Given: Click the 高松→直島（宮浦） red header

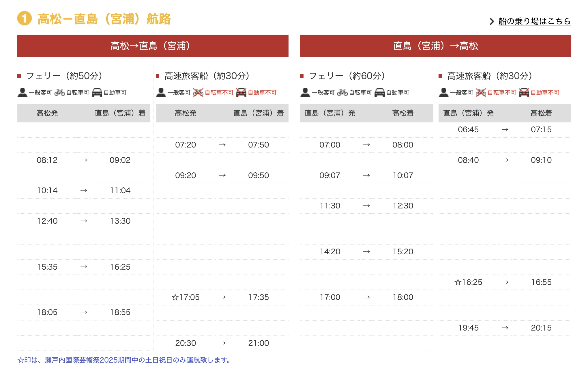Looking at the screenshot, I should (153, 46).
